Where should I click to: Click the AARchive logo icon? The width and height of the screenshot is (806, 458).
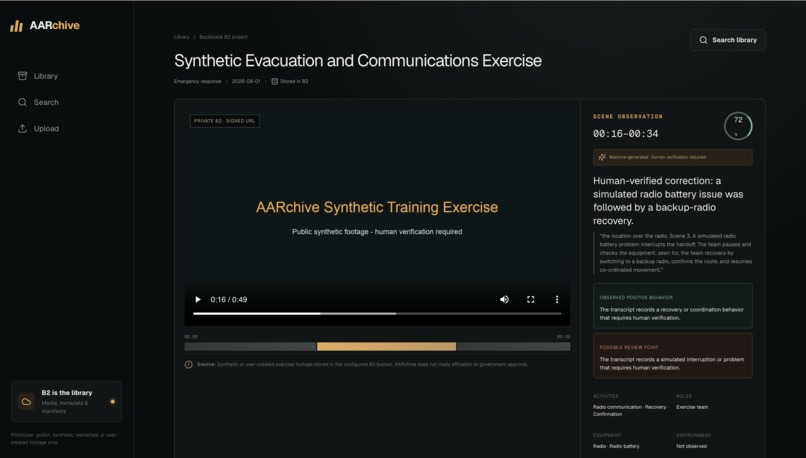[x=16, y=26]
